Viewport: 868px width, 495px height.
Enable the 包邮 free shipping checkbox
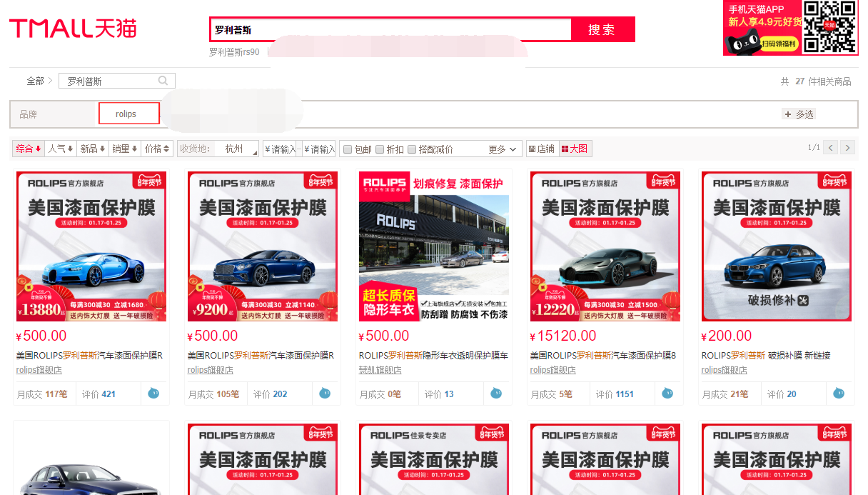(348, 149)
